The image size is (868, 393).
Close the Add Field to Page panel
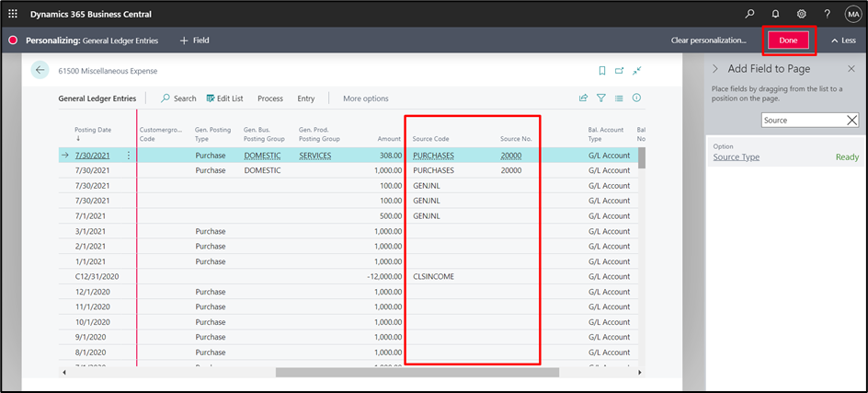pyautogui.click(x=851, y=69)
